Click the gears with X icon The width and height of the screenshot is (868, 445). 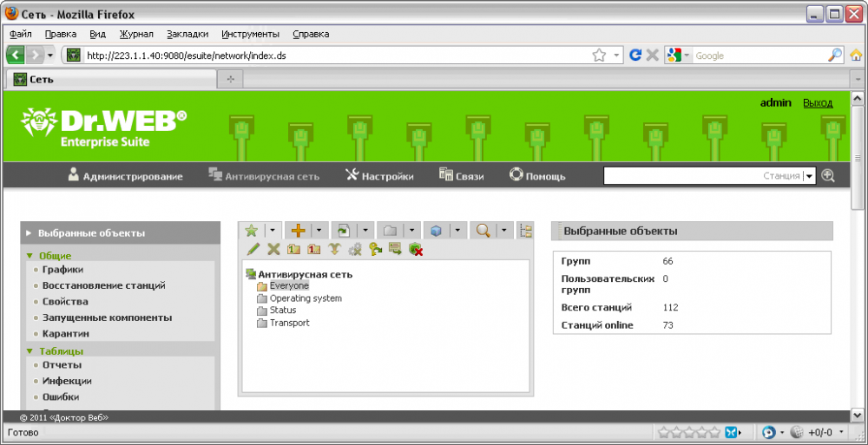coord(354,250)
